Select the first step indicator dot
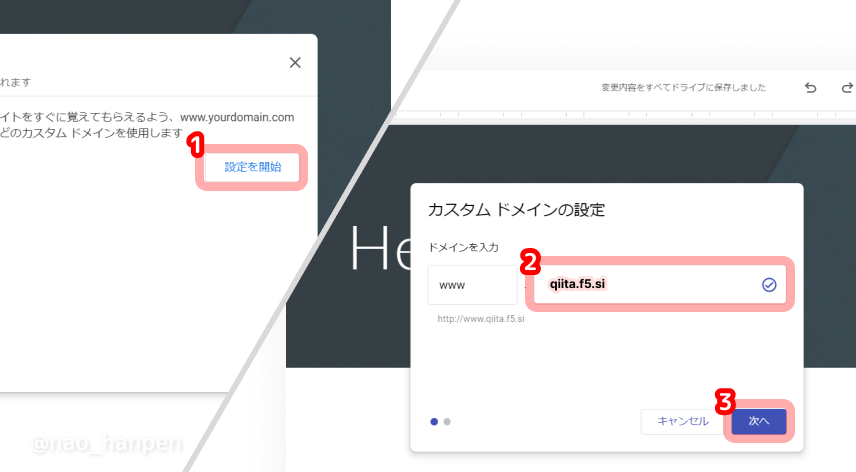856x472 pixels. coord(434,422)
